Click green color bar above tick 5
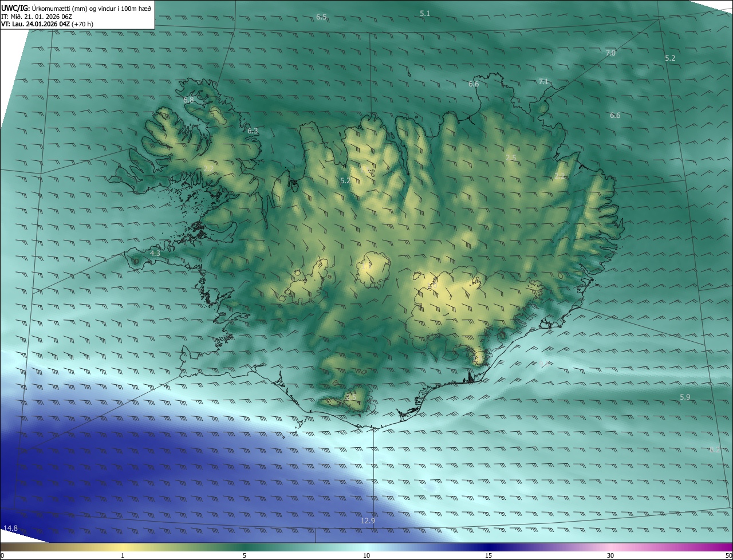Image resolution: width=733 pixels, height=560 pixels. [245, 547]
